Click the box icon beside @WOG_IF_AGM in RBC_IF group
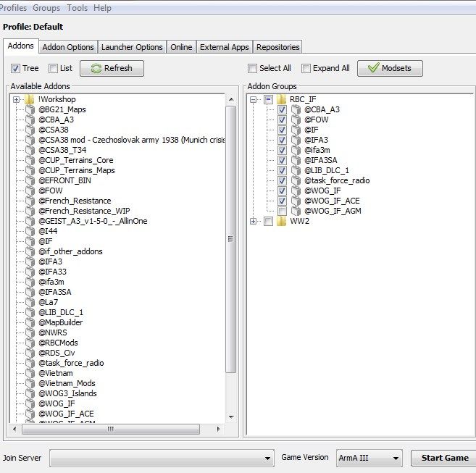The image size is (476, 473). [x=296, y=211]
